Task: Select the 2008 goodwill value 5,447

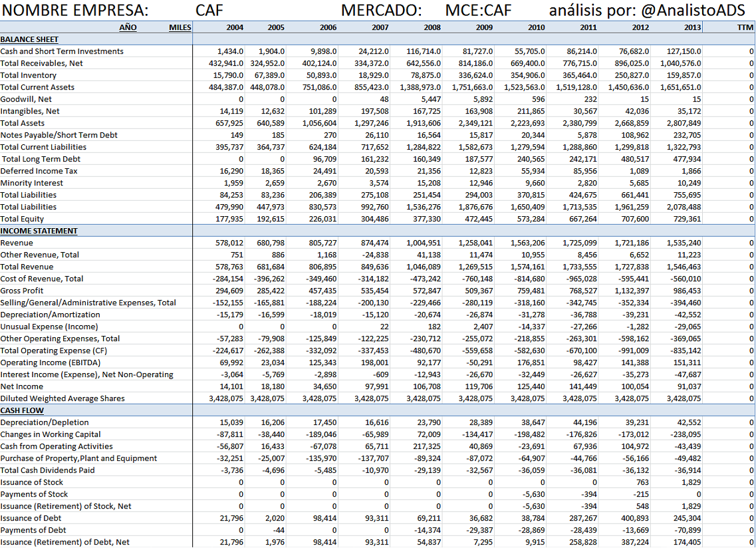Action: [431, 99]
